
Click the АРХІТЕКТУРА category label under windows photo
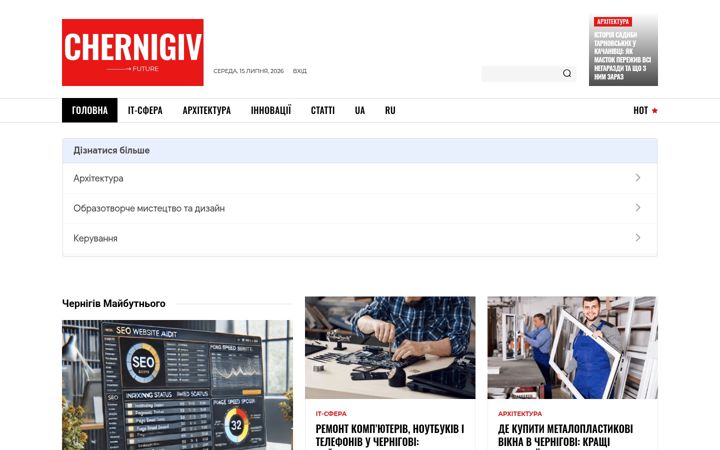(x=520, y=414)
